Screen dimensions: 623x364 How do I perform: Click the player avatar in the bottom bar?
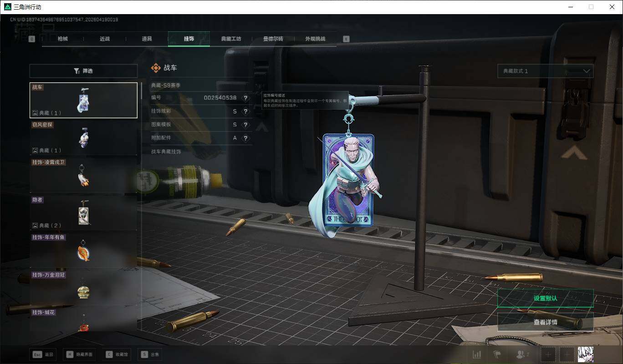coord(585,354)
